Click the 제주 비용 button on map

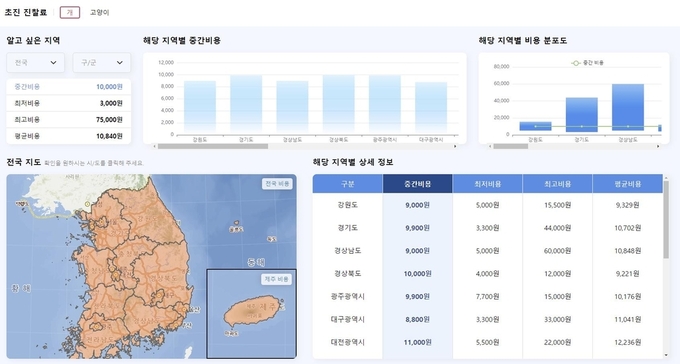[276, 279]
